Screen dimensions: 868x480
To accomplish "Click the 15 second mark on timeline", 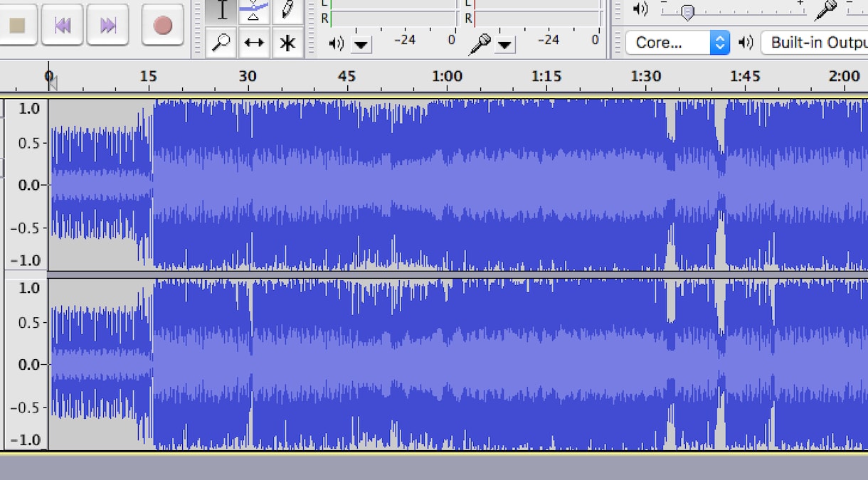I will coord(148,76).
